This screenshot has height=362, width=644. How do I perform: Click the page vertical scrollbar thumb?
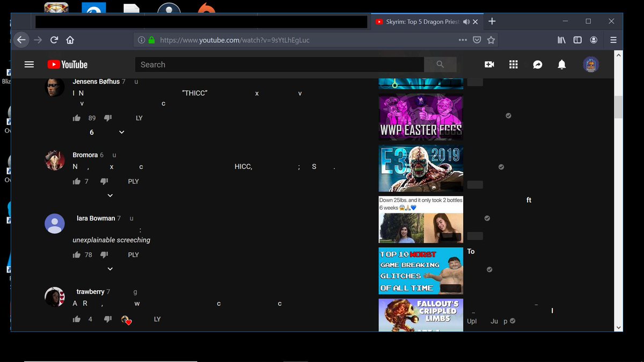point(618,107)
